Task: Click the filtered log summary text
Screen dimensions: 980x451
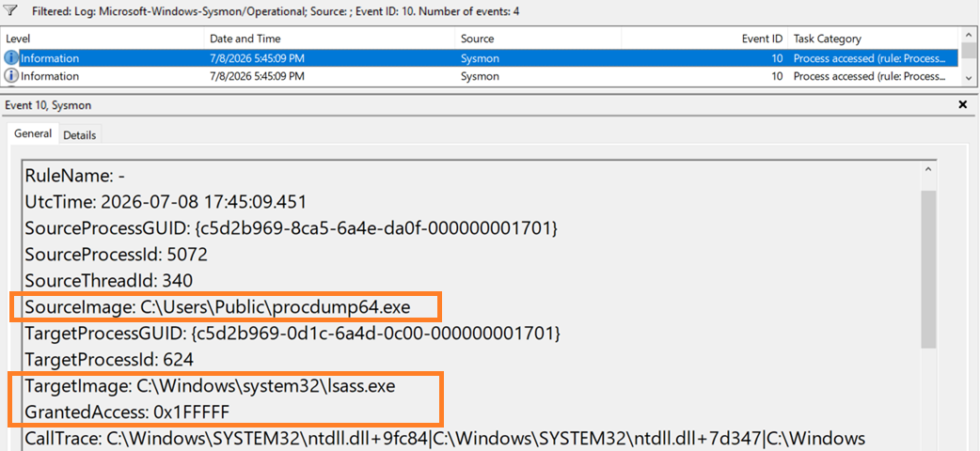Action: tap(276, 11)
